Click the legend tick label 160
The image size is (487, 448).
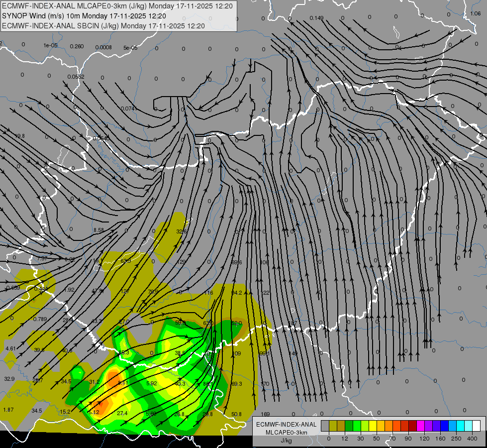440,439
